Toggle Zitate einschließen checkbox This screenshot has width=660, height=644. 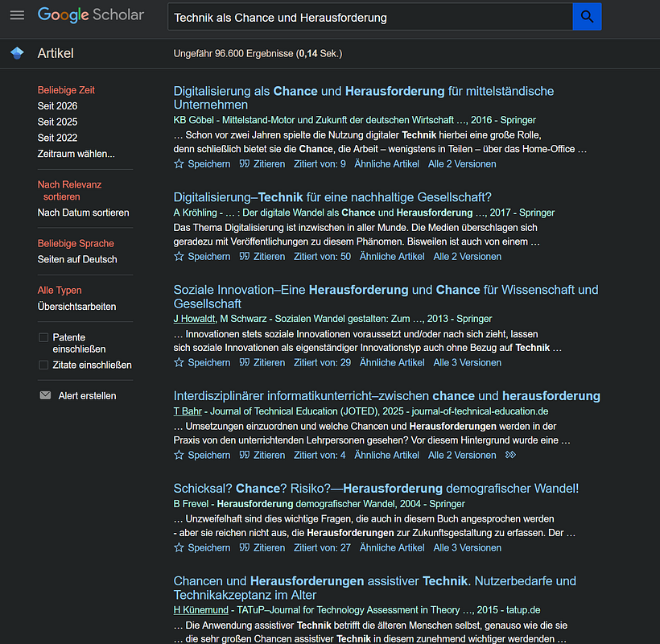[43, 365]
